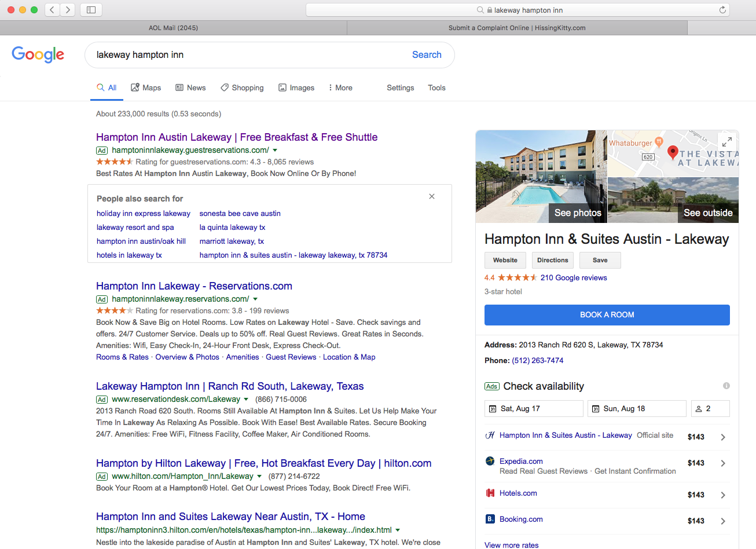Open the 210 Google reviews link

(573, 278)
